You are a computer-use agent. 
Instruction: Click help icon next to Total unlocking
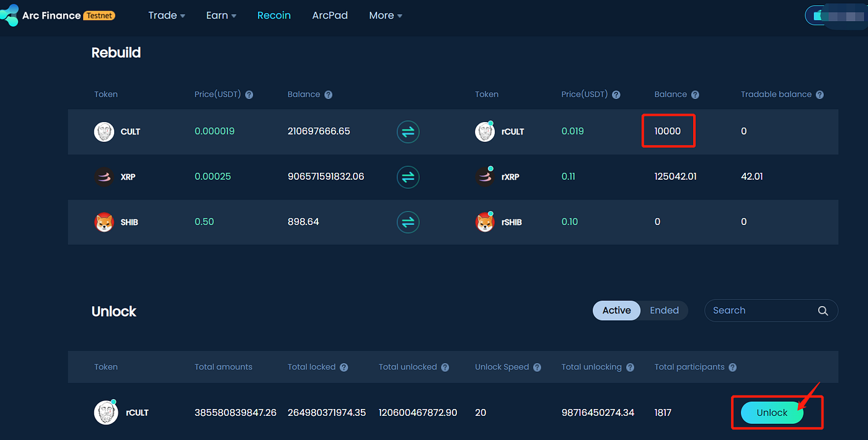point(630,367)
